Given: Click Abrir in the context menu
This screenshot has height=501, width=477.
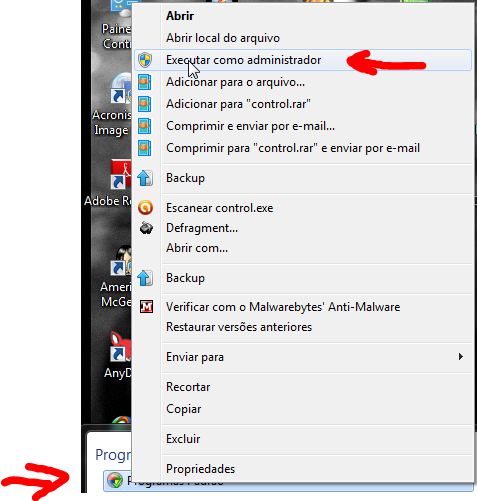Looking at the screenshot, I should 180,16.
